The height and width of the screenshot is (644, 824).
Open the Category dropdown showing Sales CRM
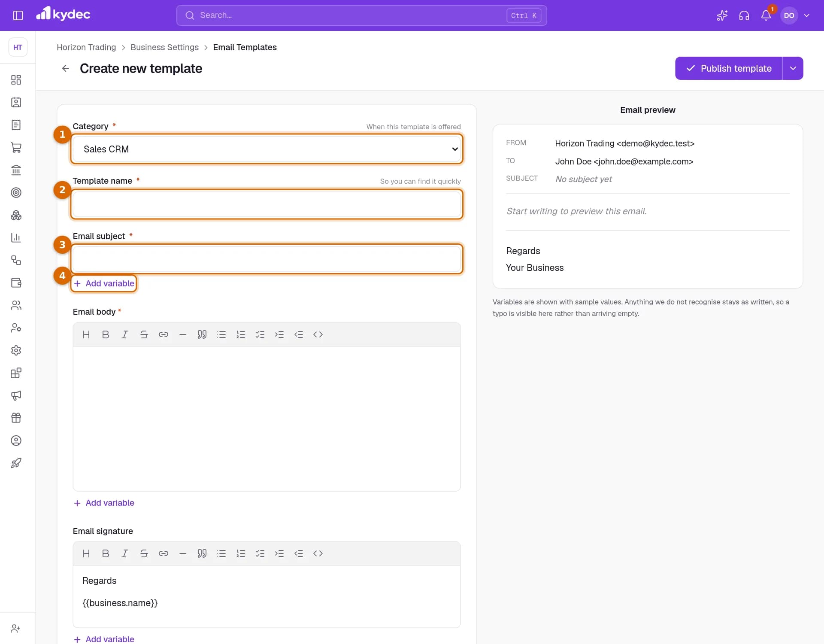click(x=267, y=149)
